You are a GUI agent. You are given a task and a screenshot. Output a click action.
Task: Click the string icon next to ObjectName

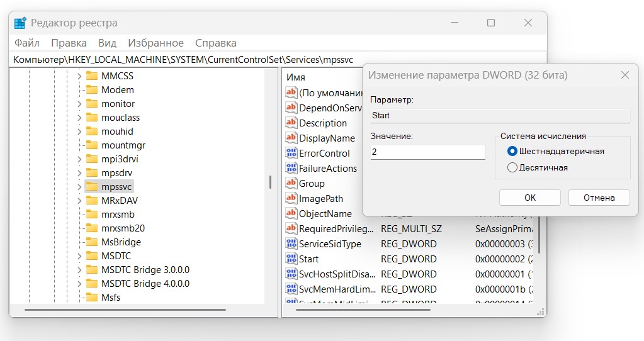point(291,213)
